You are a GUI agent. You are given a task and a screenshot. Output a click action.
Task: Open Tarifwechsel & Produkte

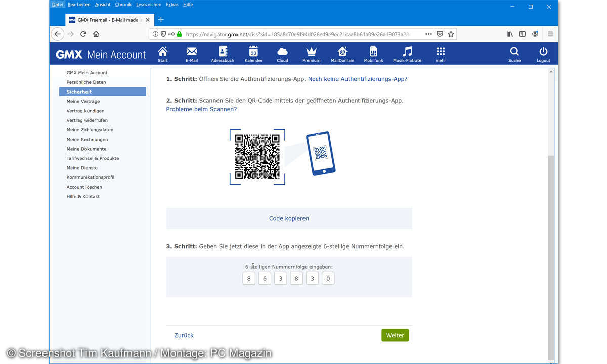point(93,158)
